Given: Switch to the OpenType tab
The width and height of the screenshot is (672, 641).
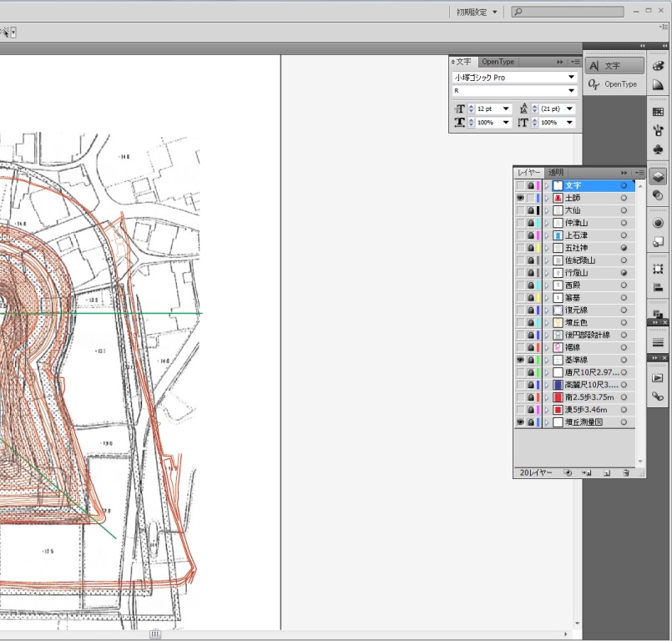Looking at the screenshot, I should [x=498, y=62].
